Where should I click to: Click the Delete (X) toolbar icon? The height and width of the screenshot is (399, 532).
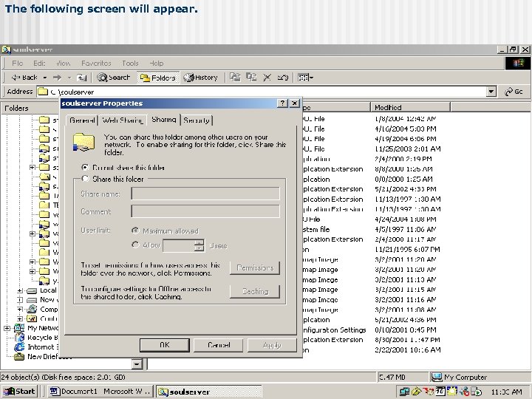pos(267,77)
